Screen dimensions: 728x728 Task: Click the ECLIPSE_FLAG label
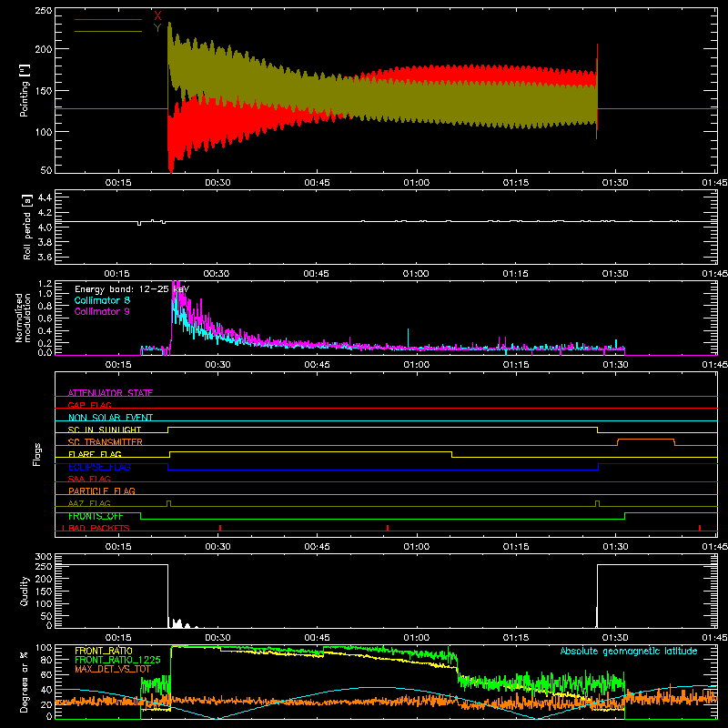(99, 467)
